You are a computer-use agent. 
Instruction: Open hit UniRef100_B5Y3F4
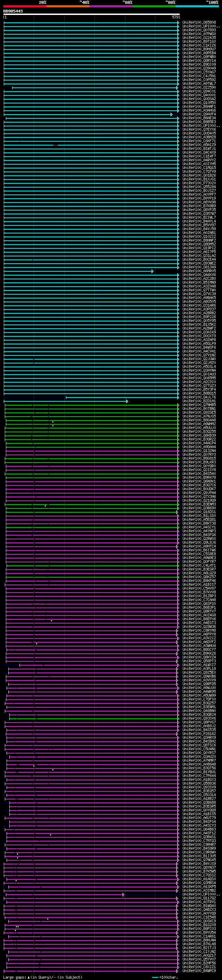199,390
